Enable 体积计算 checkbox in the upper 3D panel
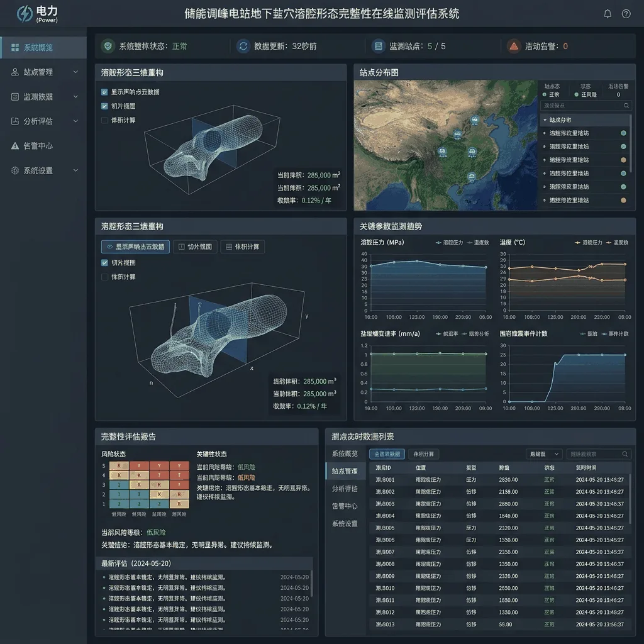This screenshot has width=644, height=644. click(x=104, y=120)
